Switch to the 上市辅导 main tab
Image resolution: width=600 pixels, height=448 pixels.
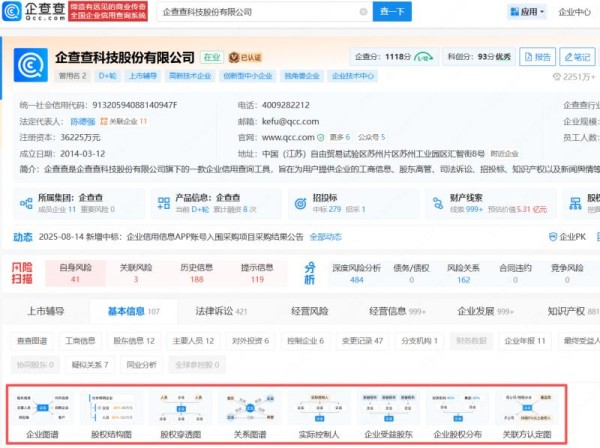(46, 311)
